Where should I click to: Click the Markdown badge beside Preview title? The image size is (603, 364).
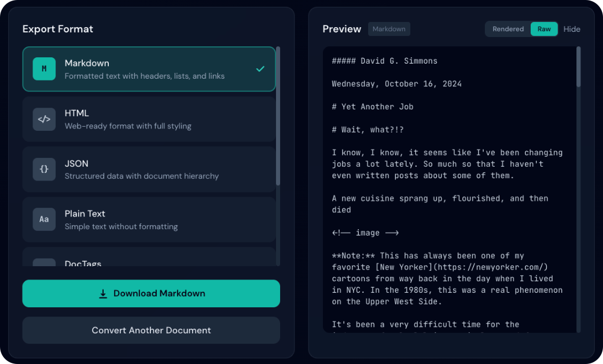[389, 29]
